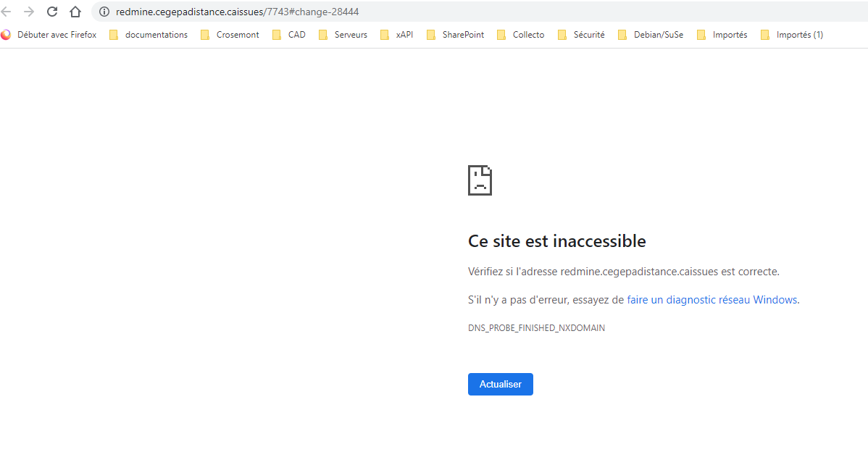Go to the home page icon

[75, 12]
